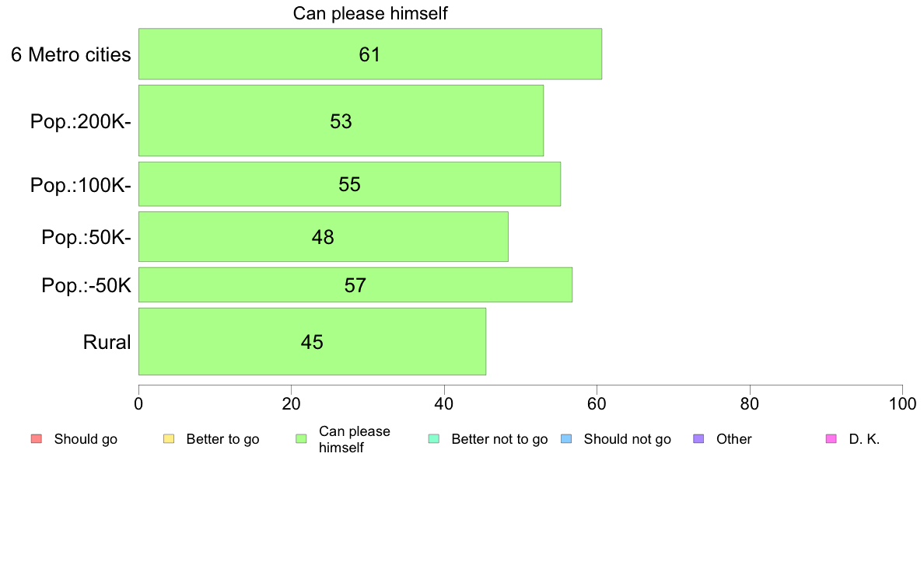Click the purple Other legend swatch

(x=699, y=439)
